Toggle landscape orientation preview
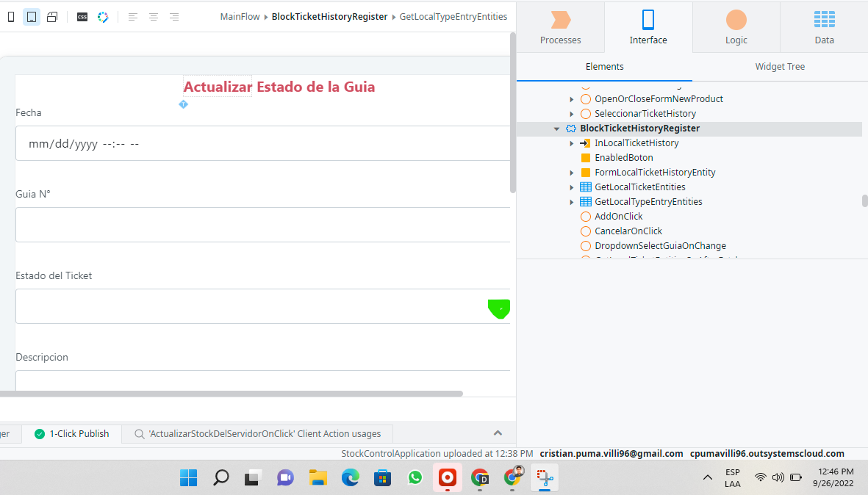Screen dimensions: 868x495 pos(51,16)
